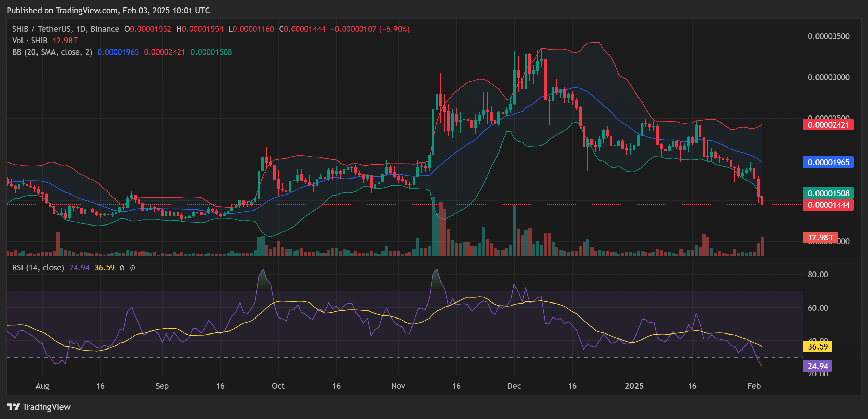The width and height of the screenshot is (868, 419).
Task: Click the red 0.00002421 upper band price tag
Action: pyautogui.click(x=828, y=125)
